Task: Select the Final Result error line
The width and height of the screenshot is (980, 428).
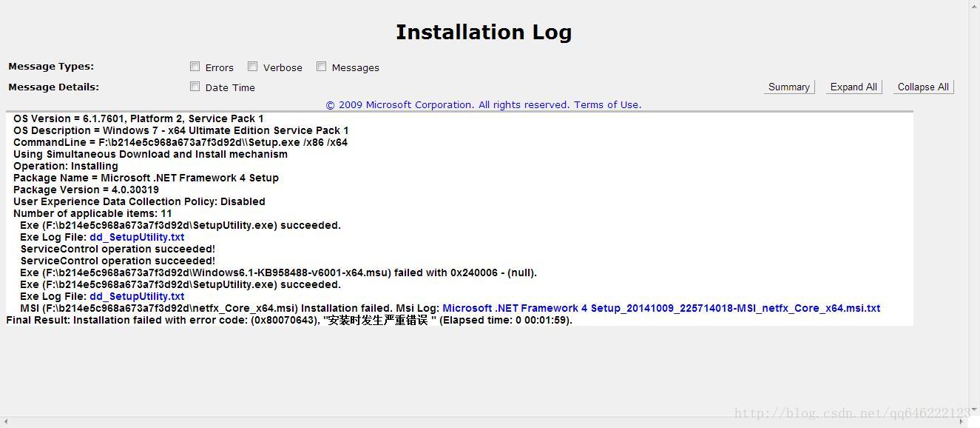Action: click(x=288, y=321)
